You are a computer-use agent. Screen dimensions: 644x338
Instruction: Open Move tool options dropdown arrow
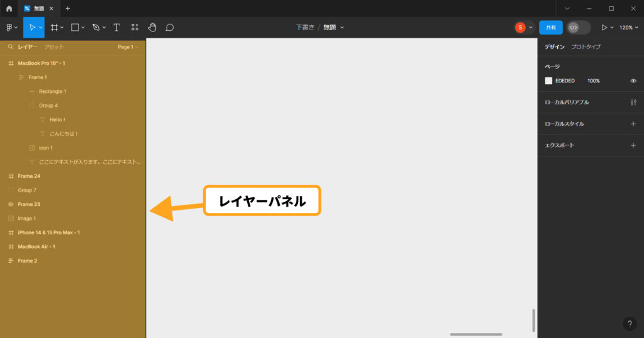pyautogui.click(x=40, y=28)
